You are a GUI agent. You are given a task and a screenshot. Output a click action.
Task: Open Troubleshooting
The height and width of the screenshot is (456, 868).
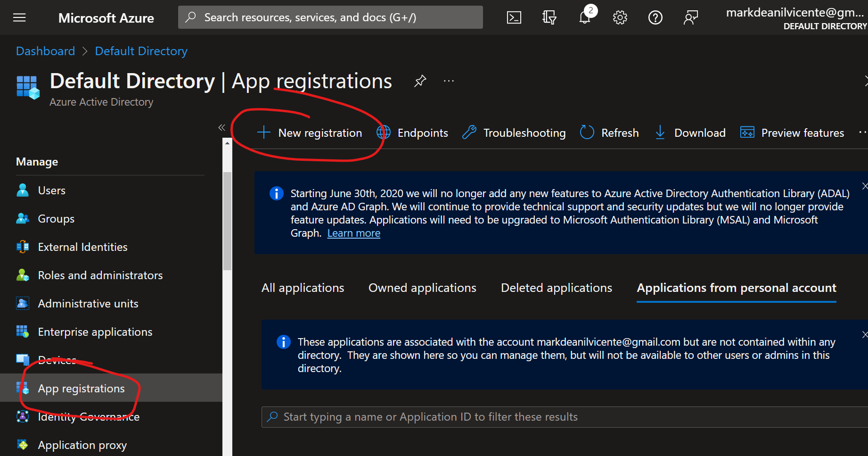[514, 133]
